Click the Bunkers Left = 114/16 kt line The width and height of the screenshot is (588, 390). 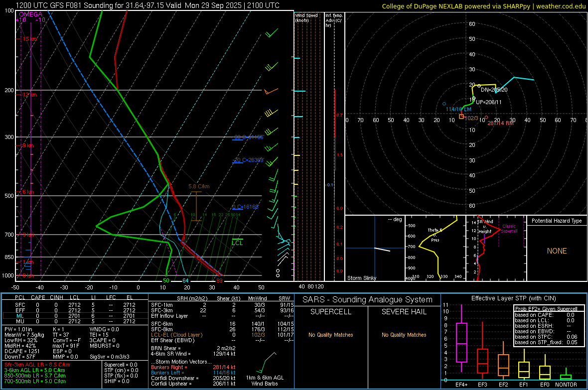[x=193, y=373]
